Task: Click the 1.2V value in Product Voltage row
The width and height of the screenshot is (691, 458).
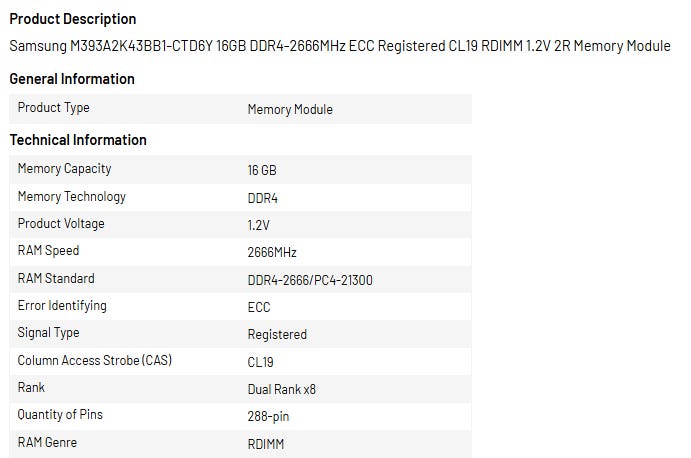Action: coord(259,225)
